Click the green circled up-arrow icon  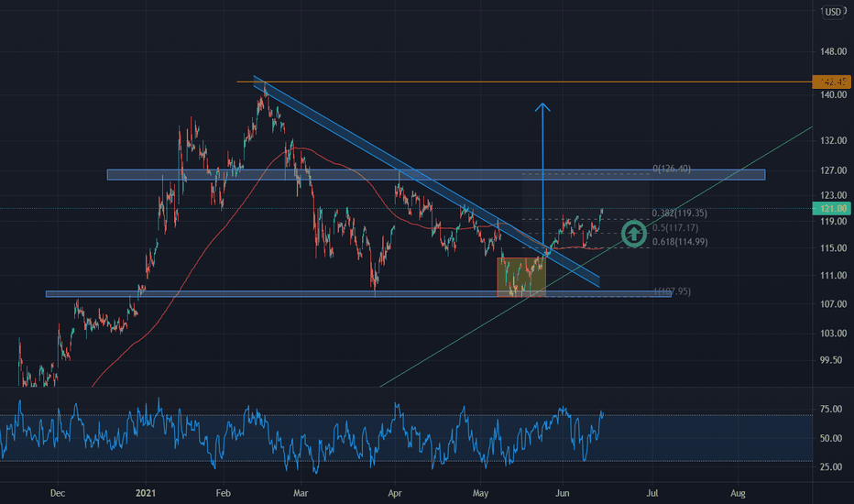tap(634, 233)
